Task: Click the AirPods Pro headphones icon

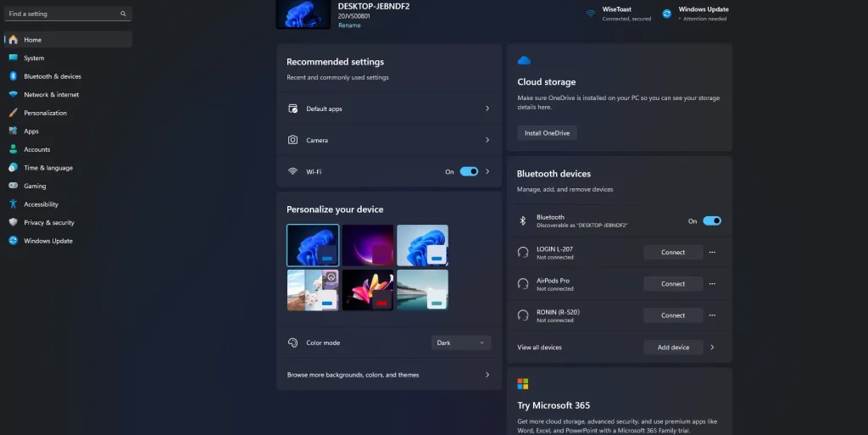Action: coord(522,284)
